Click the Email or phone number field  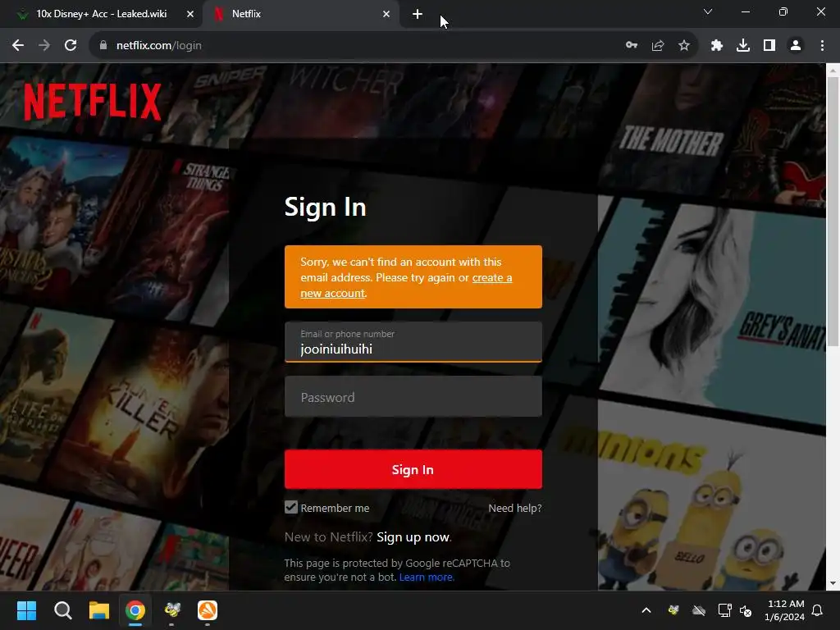(x=413, y=342)
